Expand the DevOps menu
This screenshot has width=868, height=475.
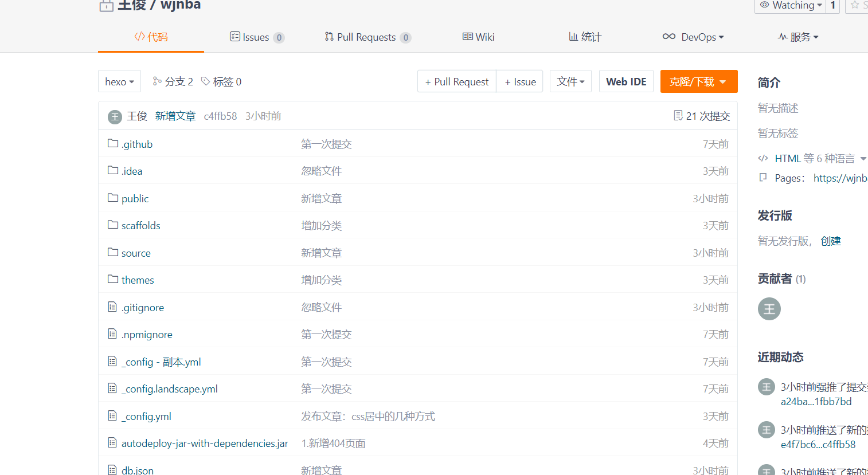coord(693,37)
